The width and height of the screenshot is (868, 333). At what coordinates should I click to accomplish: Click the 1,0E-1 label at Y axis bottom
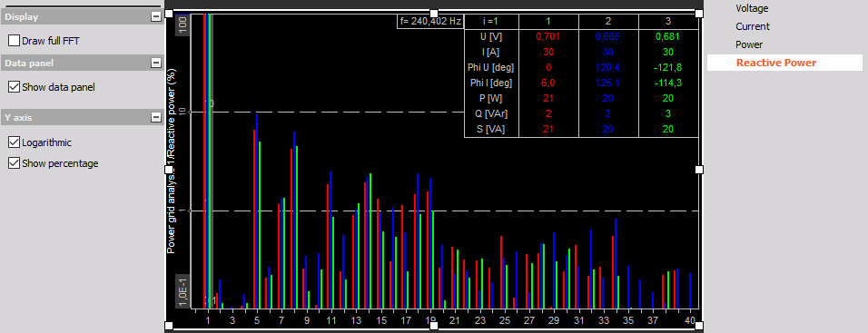pyautogui.click(x=182, y=291)
